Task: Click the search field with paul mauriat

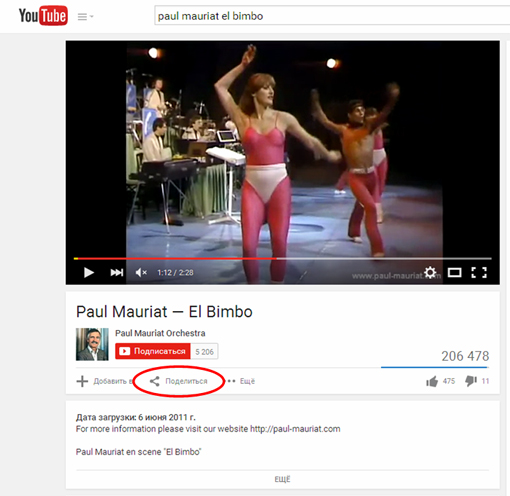Action: coord(332,16)
